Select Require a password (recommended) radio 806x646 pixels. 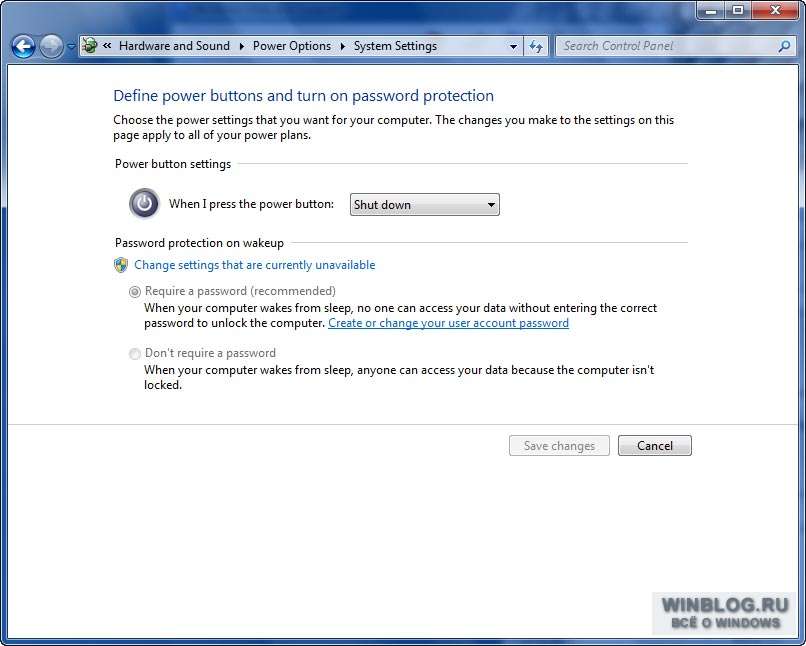coord(135,292)
